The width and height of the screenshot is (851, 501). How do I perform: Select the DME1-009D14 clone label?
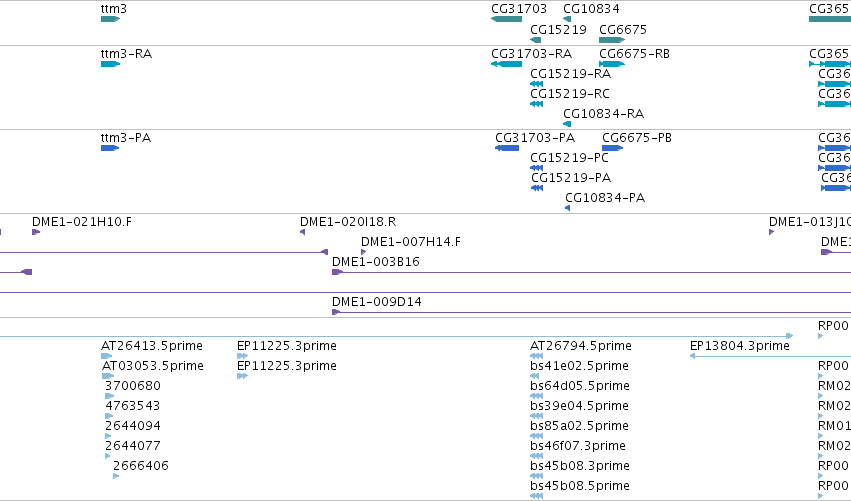tap(377, 302)
